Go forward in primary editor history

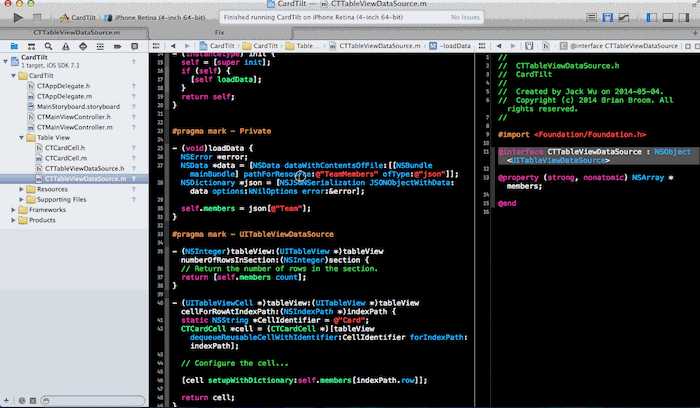coord(188,46)
